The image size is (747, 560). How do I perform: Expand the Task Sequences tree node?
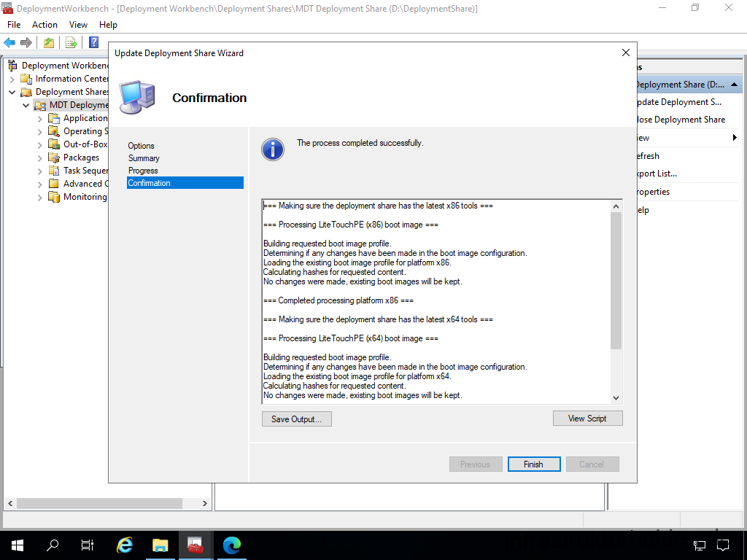coord(40,171)
